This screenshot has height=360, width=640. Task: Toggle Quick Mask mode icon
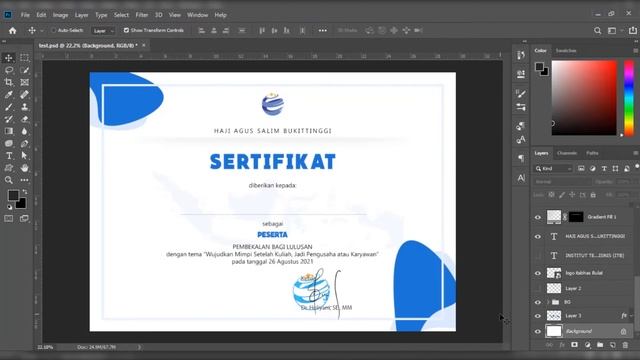tap(9, 218)
